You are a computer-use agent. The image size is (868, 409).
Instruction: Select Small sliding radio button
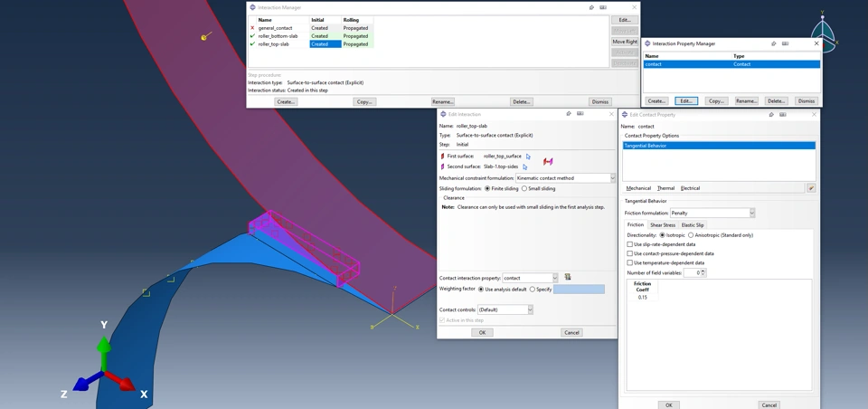(524, 188)
